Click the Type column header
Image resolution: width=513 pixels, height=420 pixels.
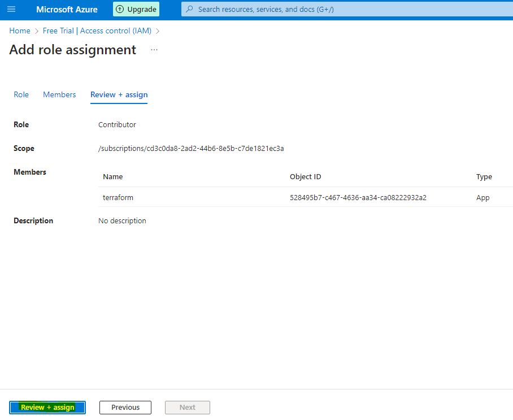point(484,177)
